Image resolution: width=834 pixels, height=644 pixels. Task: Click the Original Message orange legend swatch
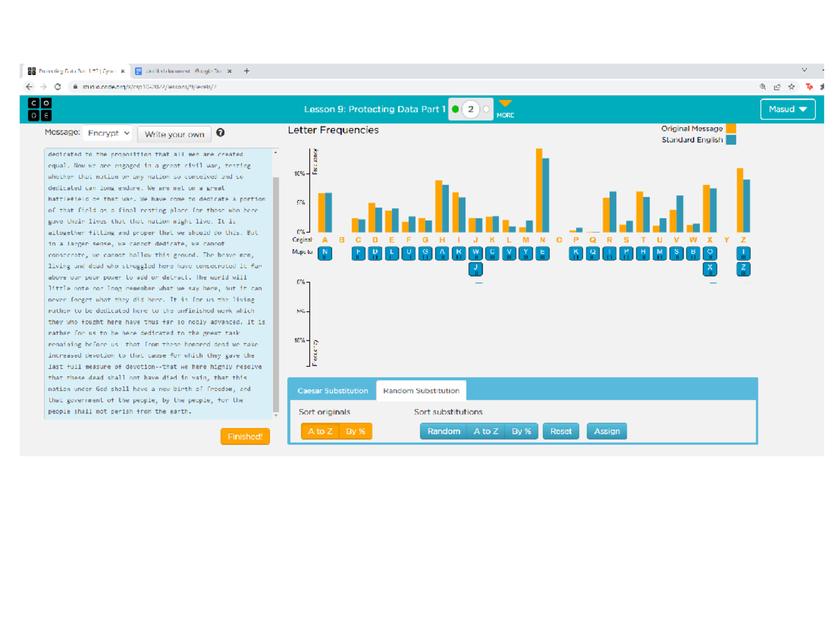(x=730, y=129)
